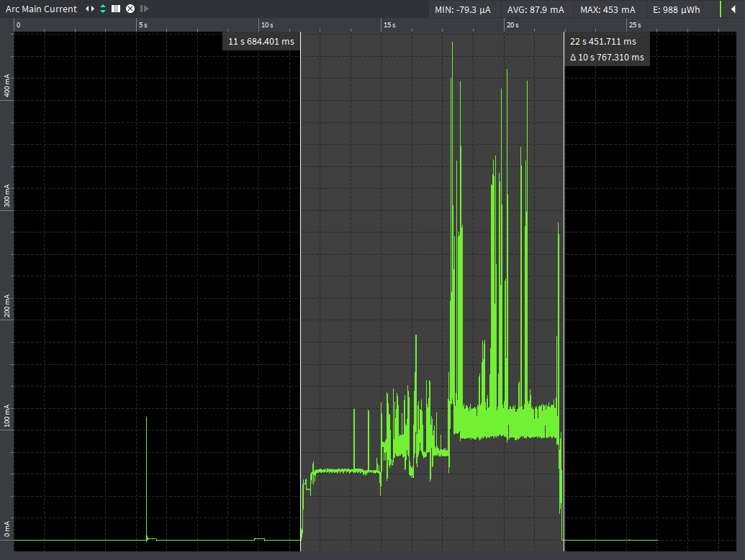This screenshot has width=745, height=560.
Task: Click the green trace color bar
Action: [x=721, y=9]
